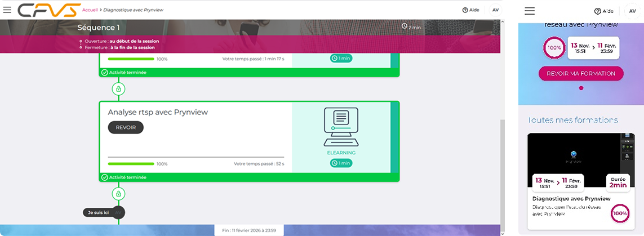This screenshot has width=644, height=236.
Task: Open the Diagnostique avec Prynview course thumbnail
Action: [x=581, y=161]
